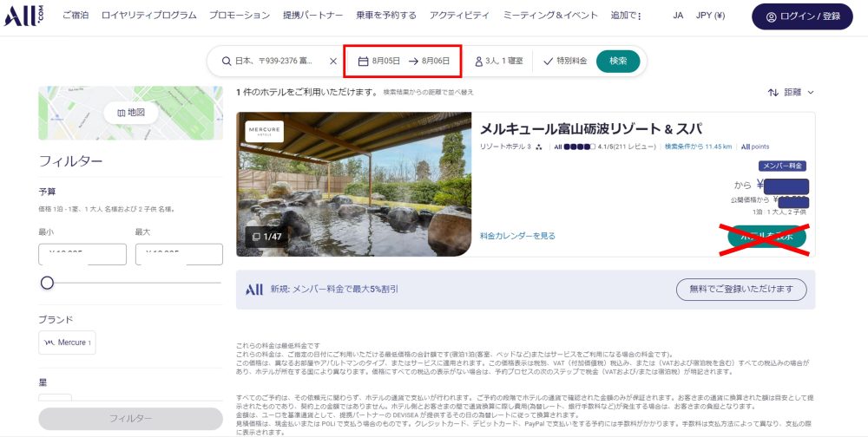Click the map preview thumbnail
868x437 pixels.
pos(131,113)
